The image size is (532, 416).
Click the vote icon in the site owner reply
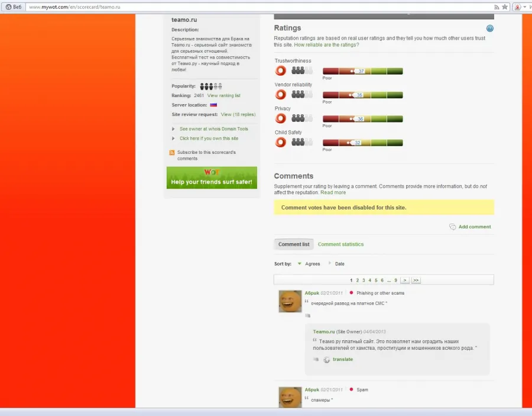pos(316,359)
